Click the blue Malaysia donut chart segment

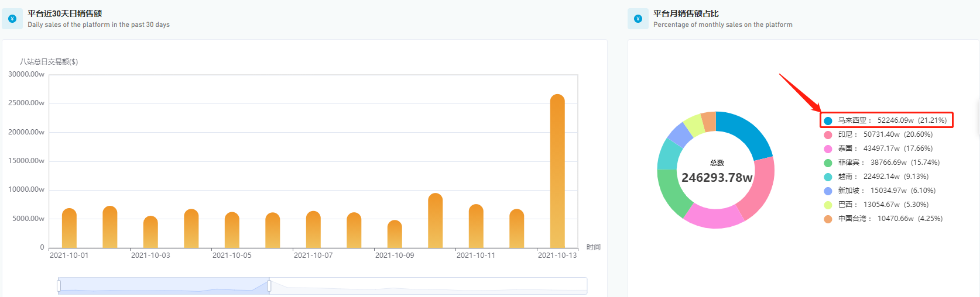(x=746, y=130)
